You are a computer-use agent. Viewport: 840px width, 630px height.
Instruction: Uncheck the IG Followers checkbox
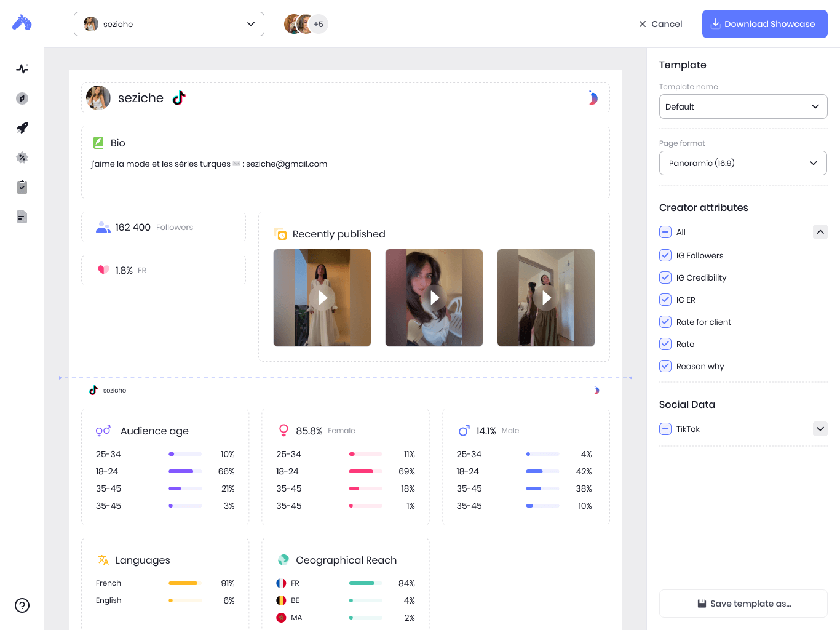tap(665, 255)
